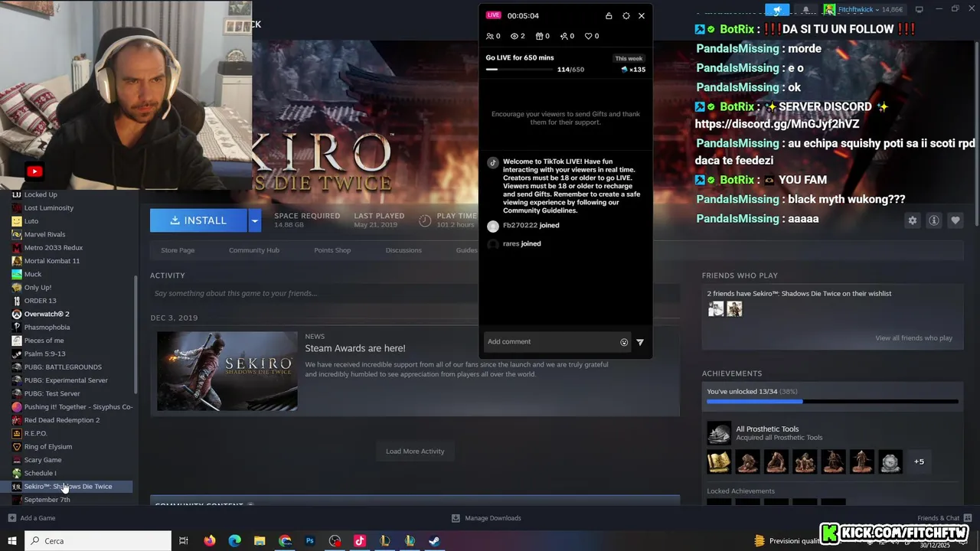Open File Explorer from the taskbar
980x551 pixels.
click(260, 541)
